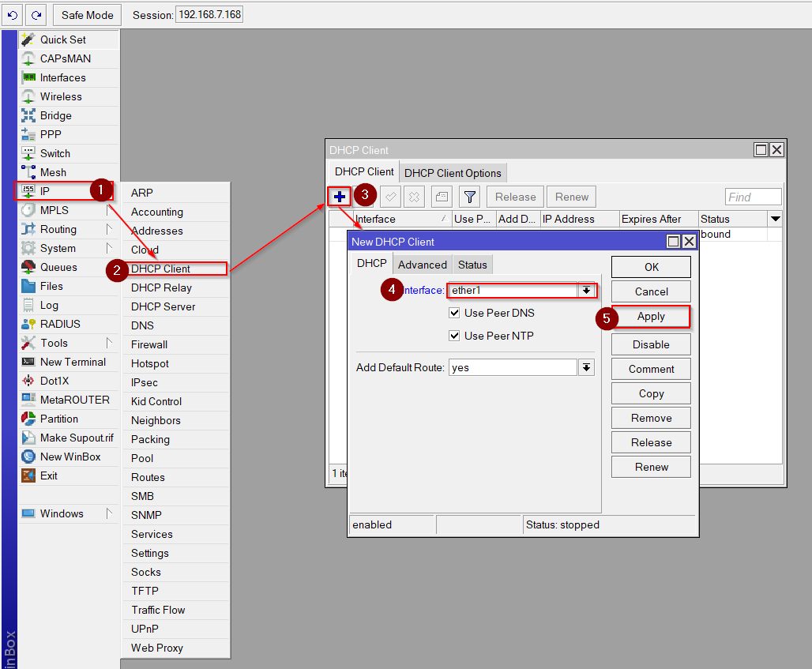Choose DHCP Server from the IP submenu
812x669 pixels.
click(x=176, y=306)
